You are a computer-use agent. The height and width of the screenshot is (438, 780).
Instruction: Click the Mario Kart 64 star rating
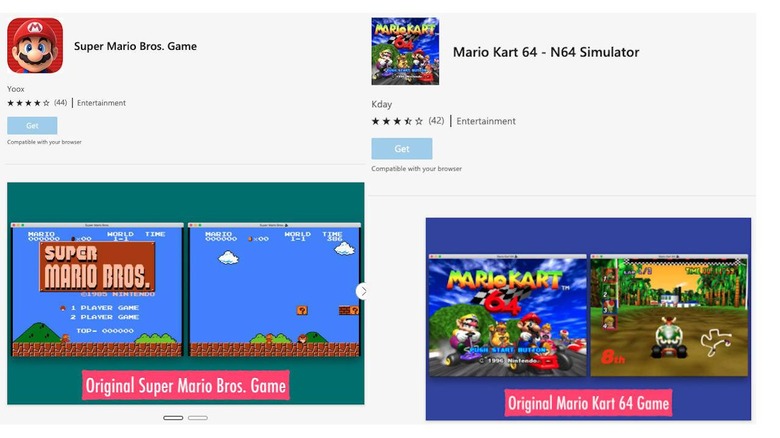coord(397,121)
